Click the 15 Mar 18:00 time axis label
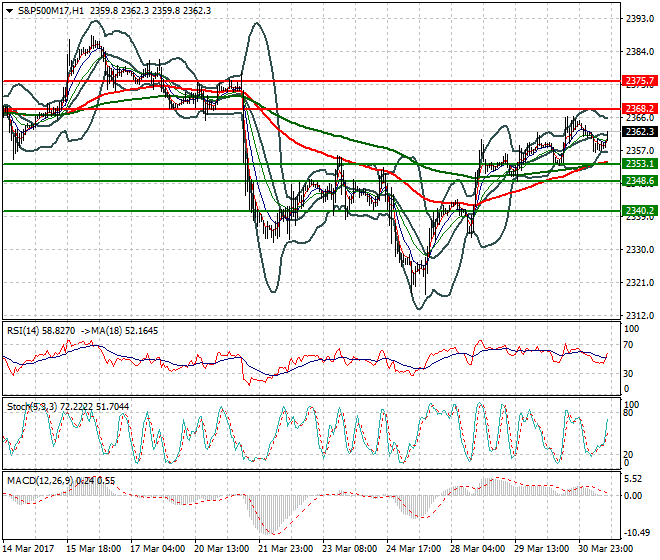 point(93,549)
